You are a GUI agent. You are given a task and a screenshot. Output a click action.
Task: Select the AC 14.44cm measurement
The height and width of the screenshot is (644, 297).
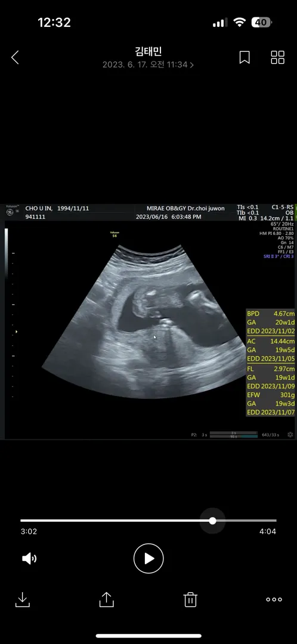pyautogui.click(x=271, y=341)
